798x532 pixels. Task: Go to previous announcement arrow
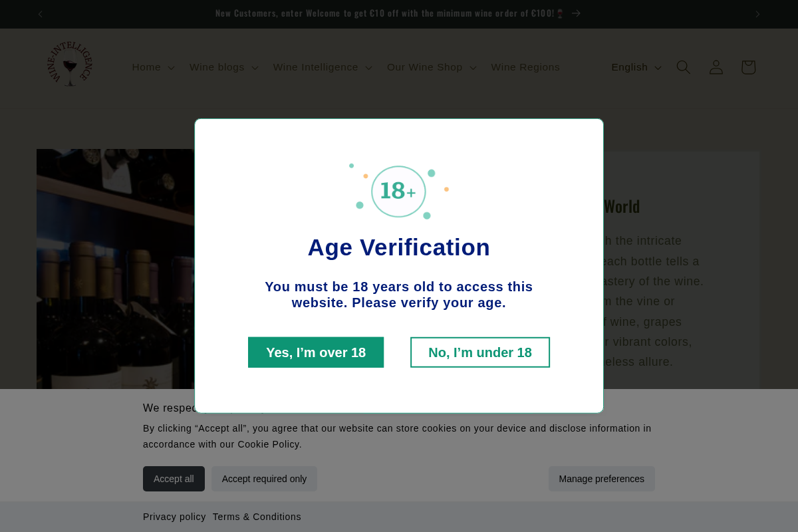[40, 14]
